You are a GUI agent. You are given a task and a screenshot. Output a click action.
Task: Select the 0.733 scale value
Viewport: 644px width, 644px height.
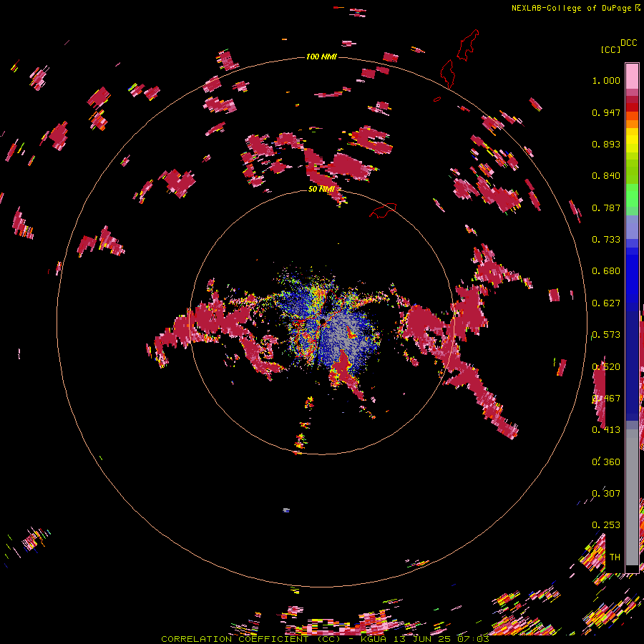coord(606,240)
